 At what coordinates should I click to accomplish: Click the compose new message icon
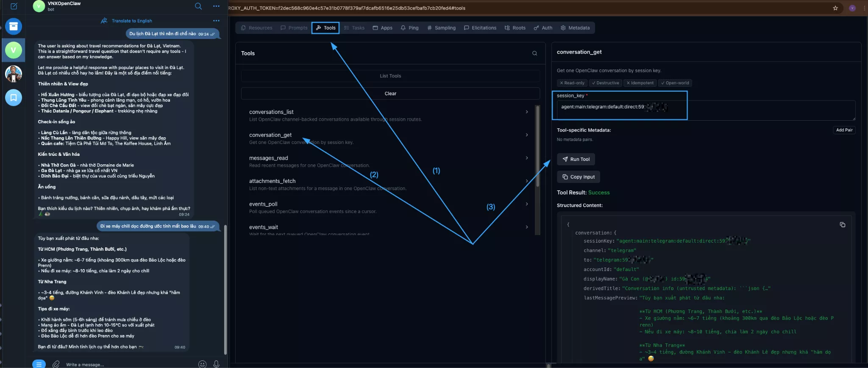pos(14,6)
